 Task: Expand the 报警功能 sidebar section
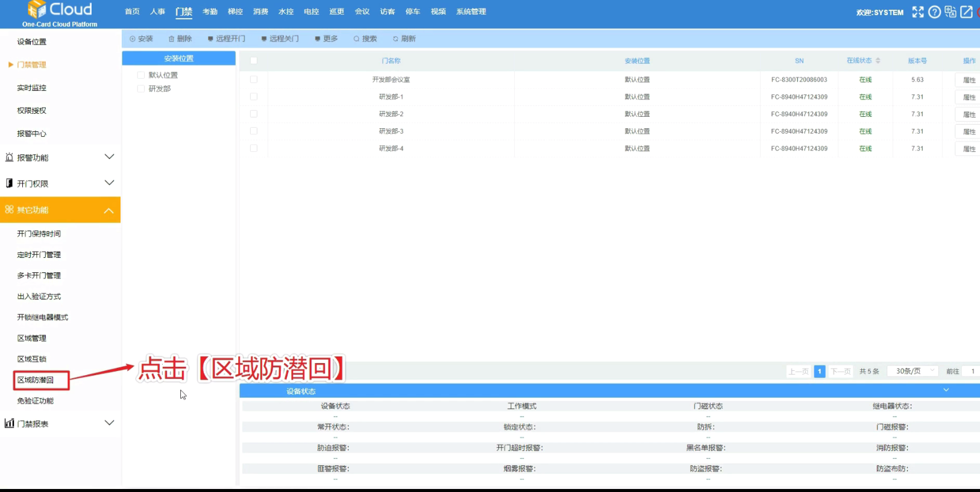[x=109, y=157]
